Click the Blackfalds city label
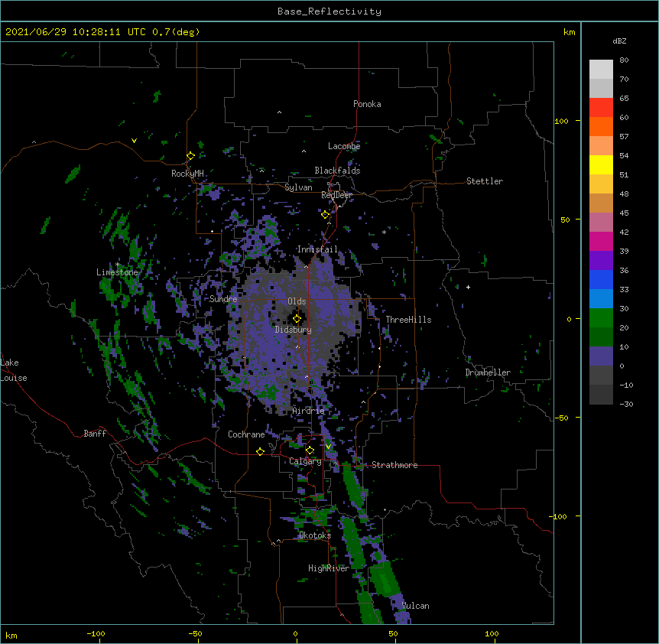This screenshot has height=644, width=659. 337,171
